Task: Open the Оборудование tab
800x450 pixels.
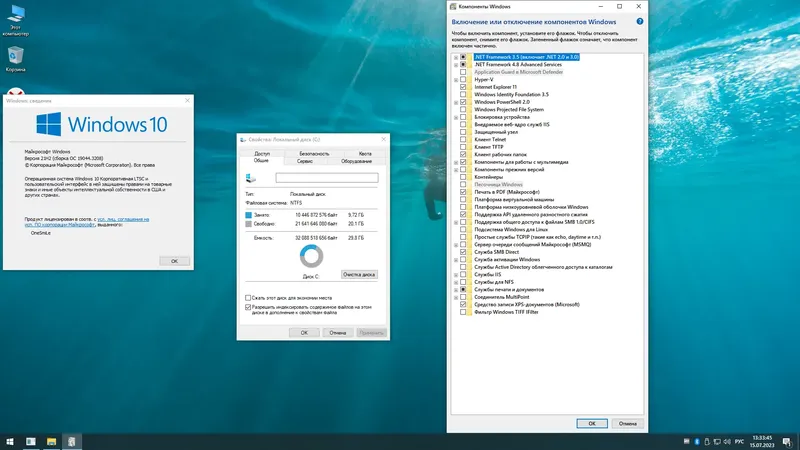Action: click(356, 161)
